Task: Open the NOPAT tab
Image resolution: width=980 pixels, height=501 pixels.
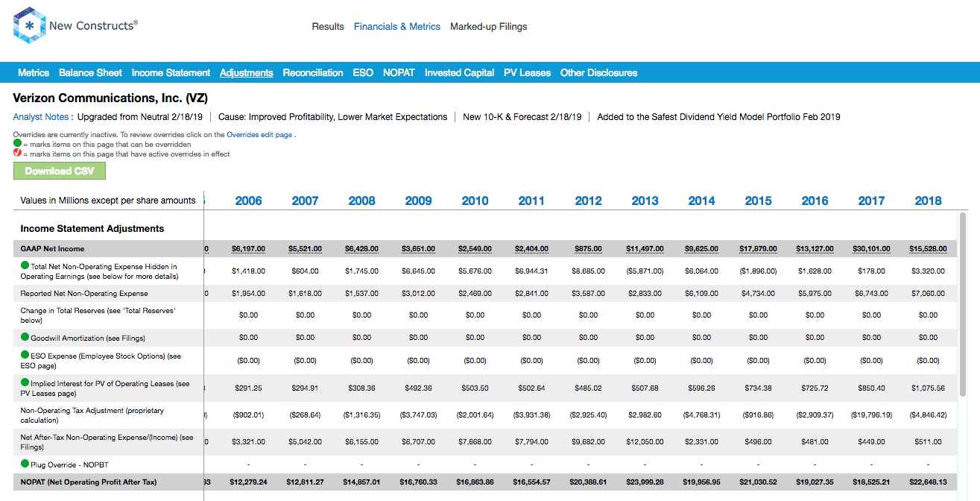Action: [399, 72]
